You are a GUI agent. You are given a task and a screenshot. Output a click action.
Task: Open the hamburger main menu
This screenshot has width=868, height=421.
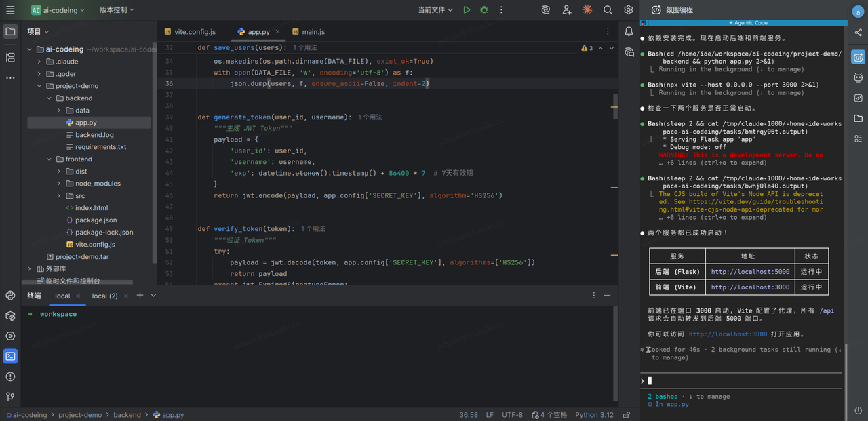[x=10, y=10]
